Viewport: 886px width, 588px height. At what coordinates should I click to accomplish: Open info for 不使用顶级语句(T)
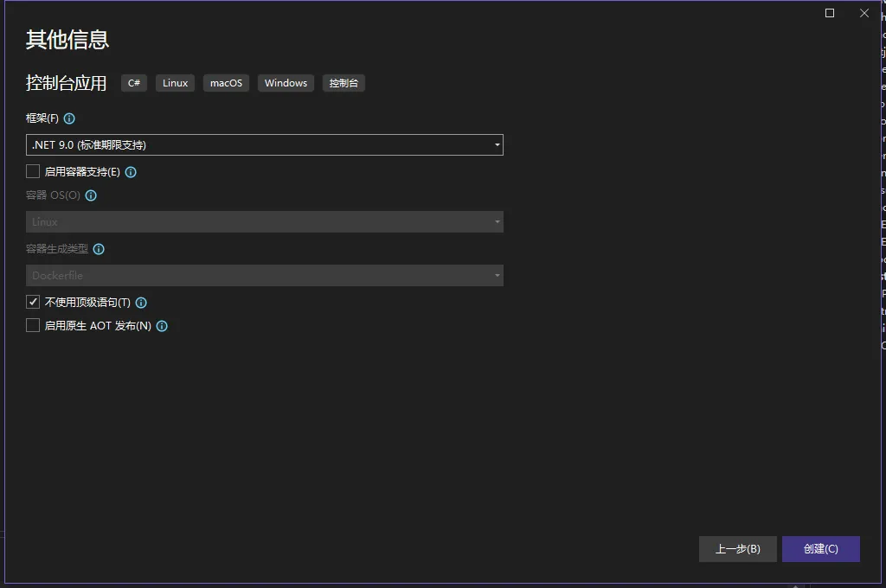point(140,303)
